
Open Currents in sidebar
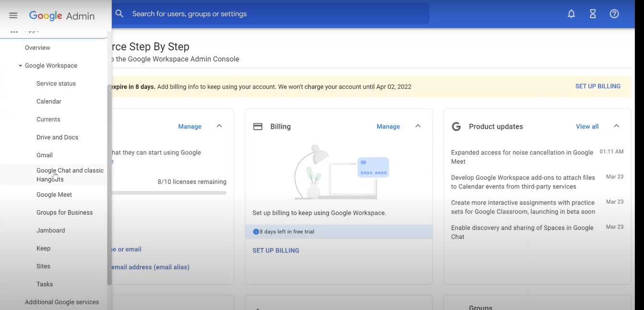(x=48, y=119)
